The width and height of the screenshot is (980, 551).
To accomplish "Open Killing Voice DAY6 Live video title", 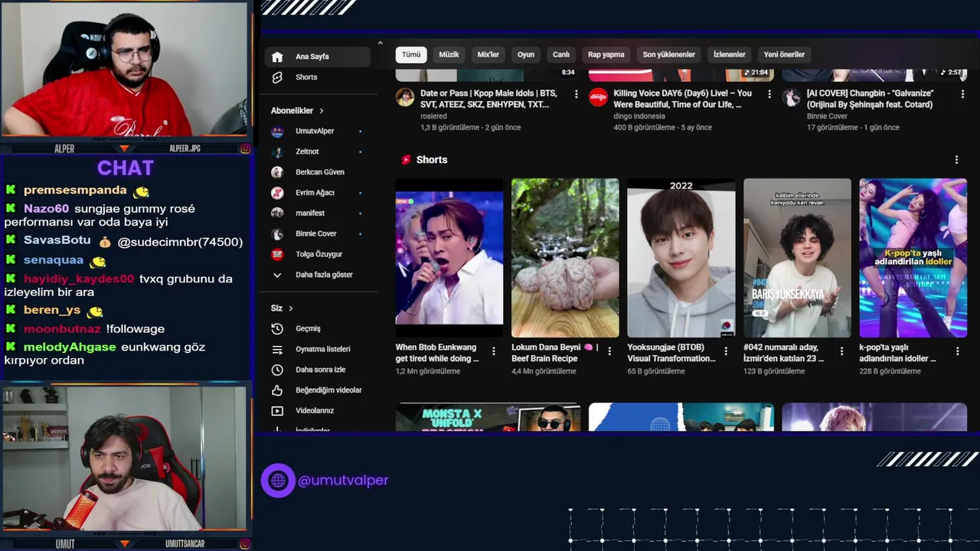I will [682, 99].
